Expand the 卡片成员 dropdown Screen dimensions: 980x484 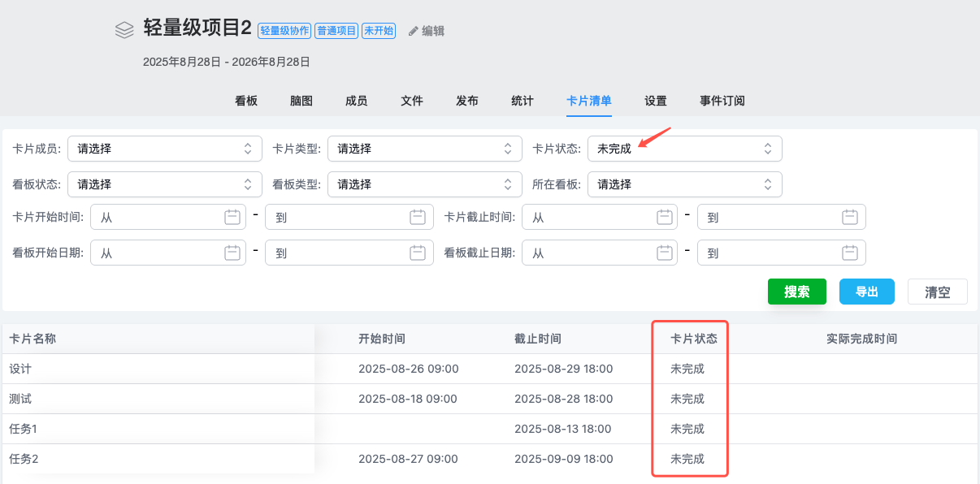click(x=165, y=149)
